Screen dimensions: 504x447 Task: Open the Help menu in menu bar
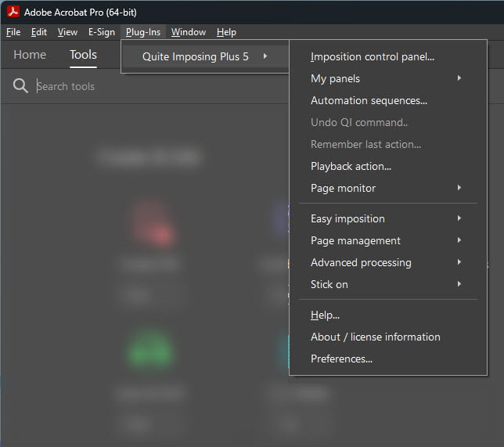point(226,32)
